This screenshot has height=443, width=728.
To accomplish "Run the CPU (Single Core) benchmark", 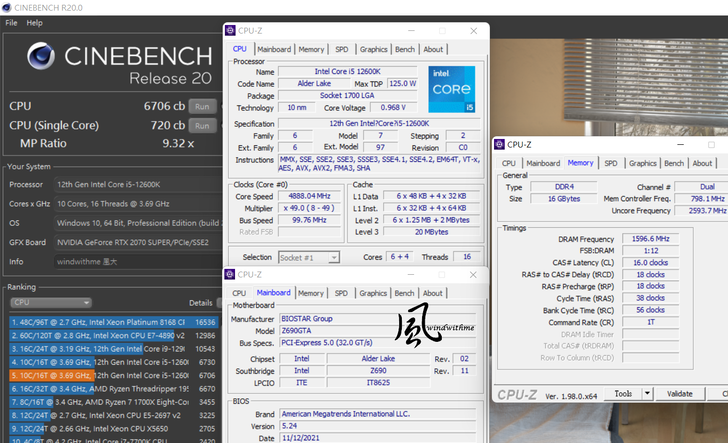I will click(201, 126).
